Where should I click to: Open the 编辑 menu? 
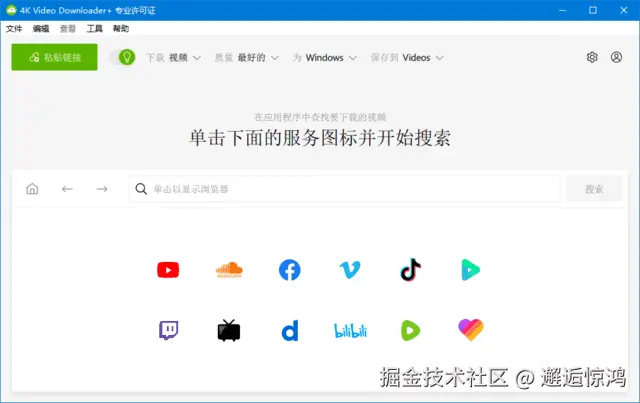coord(41,29)
